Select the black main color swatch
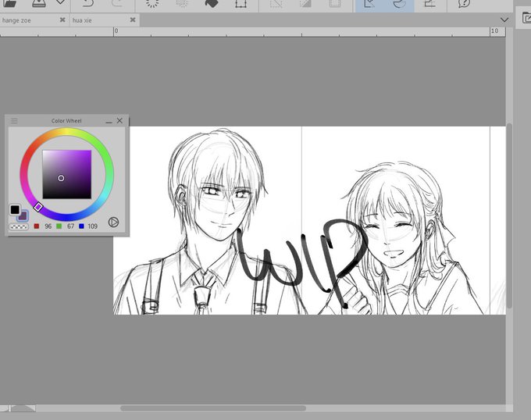Image resolution: width=531 pixels, height=420 pixels. click(x=15, y=210)
